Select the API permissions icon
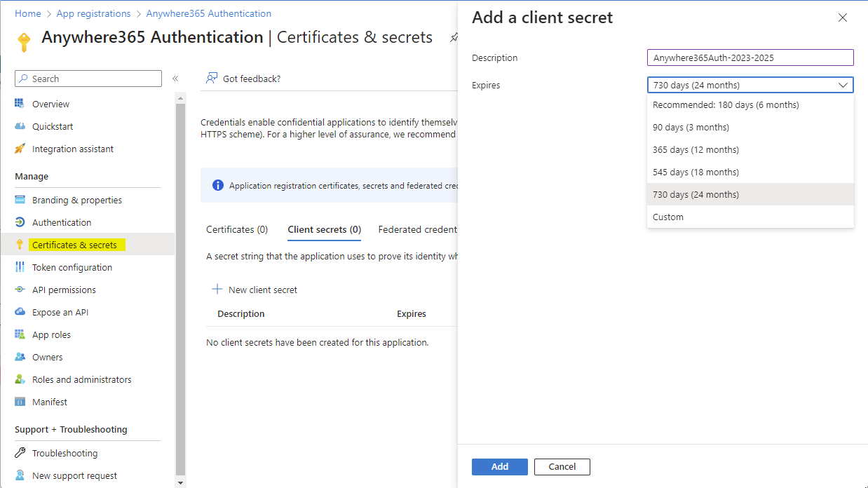The height and width of the screenshot is (488, 868). [x=20, y=290]
